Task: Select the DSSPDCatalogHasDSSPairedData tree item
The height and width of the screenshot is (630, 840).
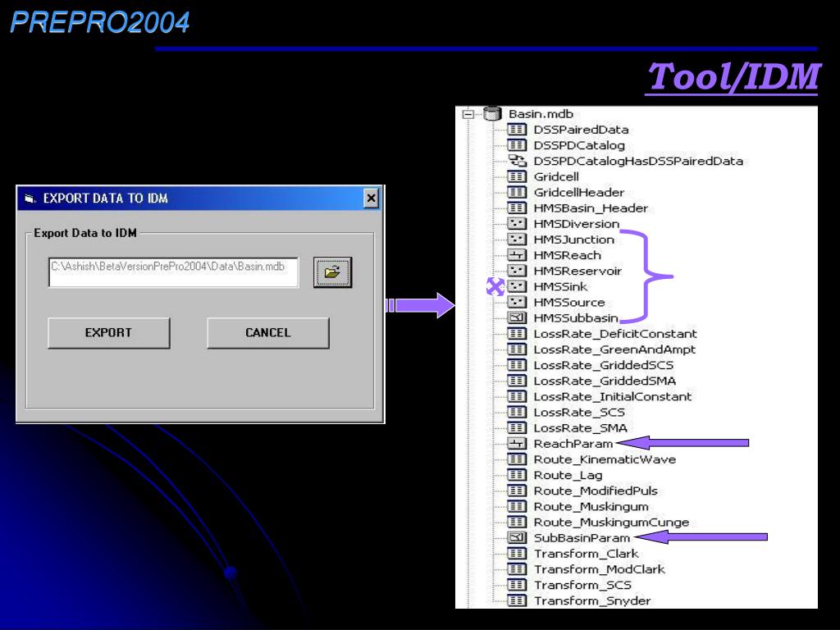Action: tap(638, 161)
